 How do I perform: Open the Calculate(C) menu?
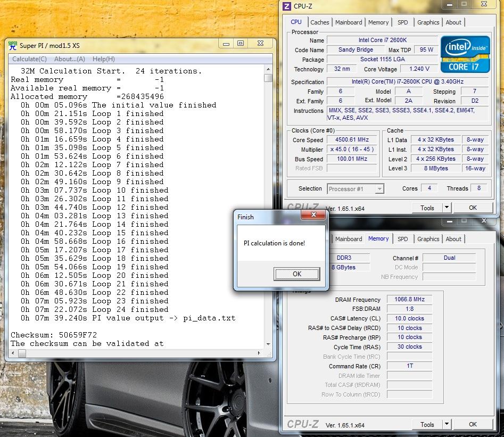point(30,59)
